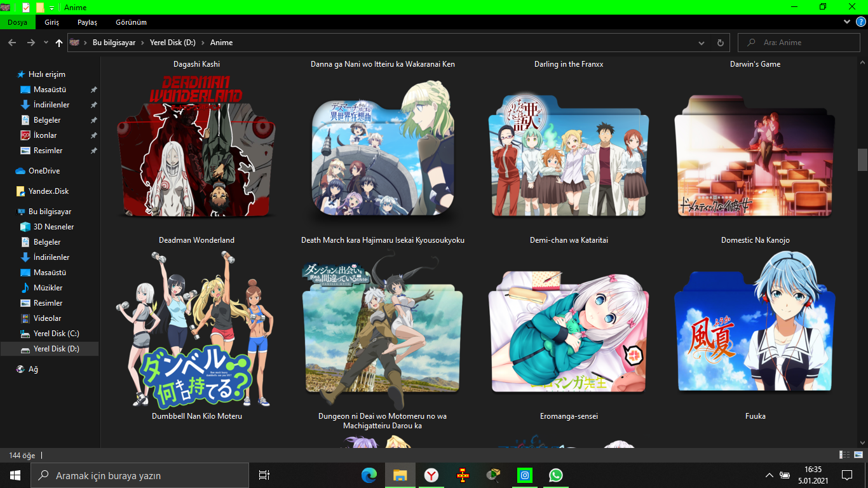868x488 pixels.
Task: Open Yandex Browser from the taskbar
Action: point(431,475)
